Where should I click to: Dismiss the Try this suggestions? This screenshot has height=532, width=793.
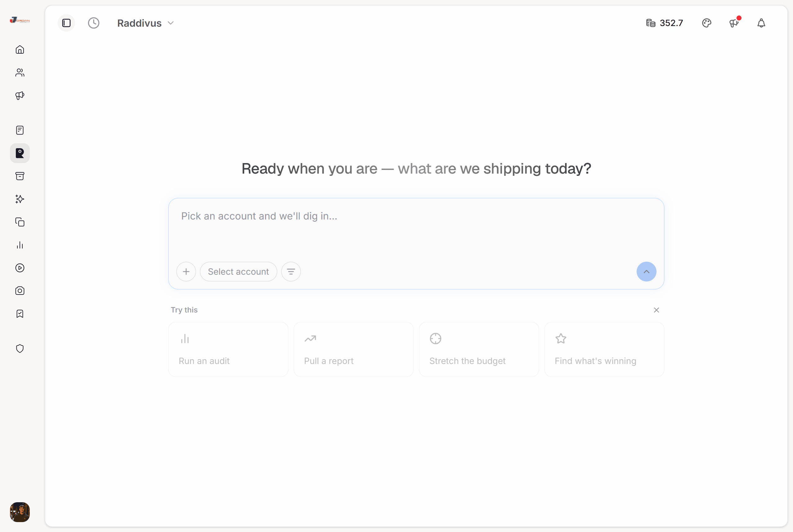coord(656,310)
